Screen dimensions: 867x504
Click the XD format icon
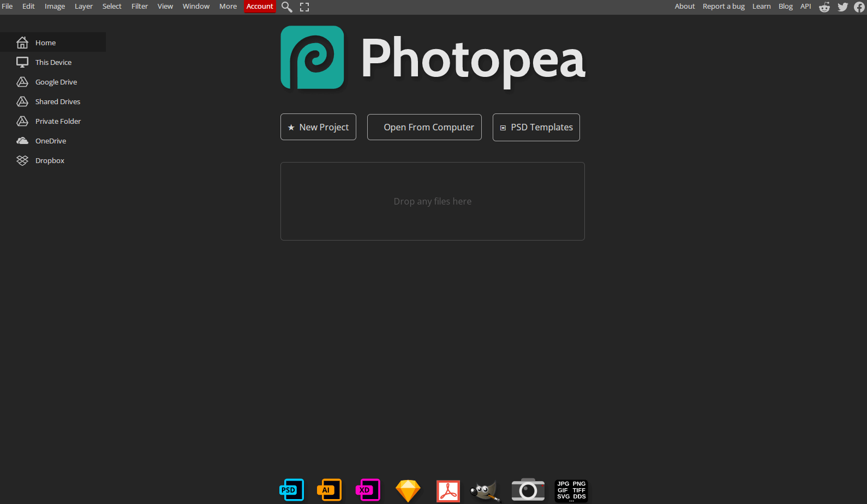[x=367, y=490]
